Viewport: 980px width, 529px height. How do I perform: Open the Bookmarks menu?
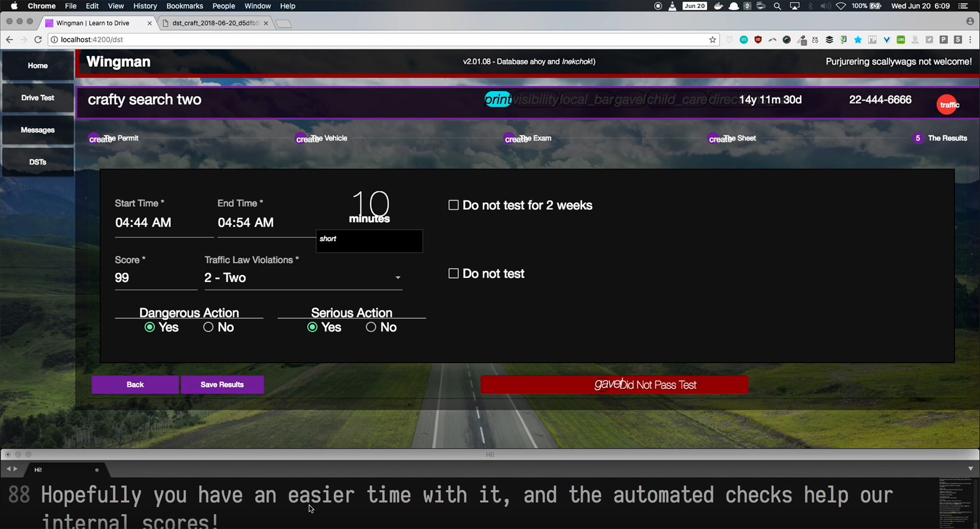coord(184,6)
